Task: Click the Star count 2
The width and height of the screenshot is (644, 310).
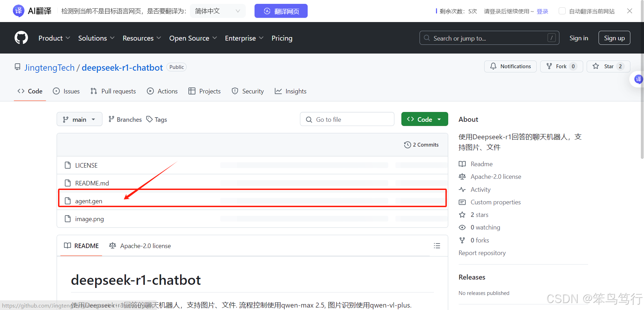Action: click(x=620, y=66)
